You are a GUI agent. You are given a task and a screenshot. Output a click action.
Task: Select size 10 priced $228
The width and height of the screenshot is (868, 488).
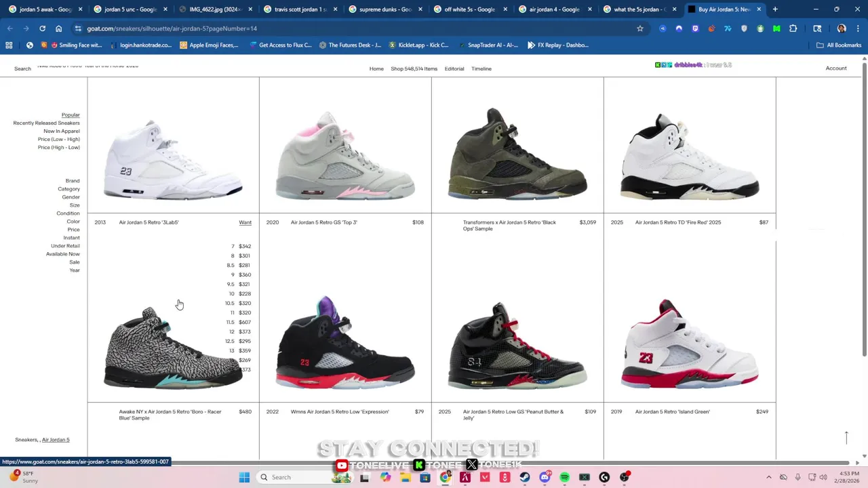239,293
